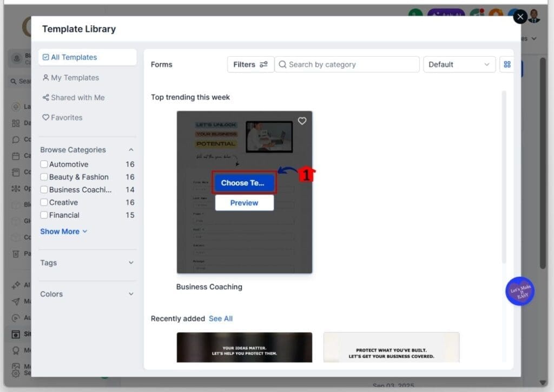Screen dimensions: 554x392
Task: Tick the Financial category checkbox
Action: (x=44, y=215)
